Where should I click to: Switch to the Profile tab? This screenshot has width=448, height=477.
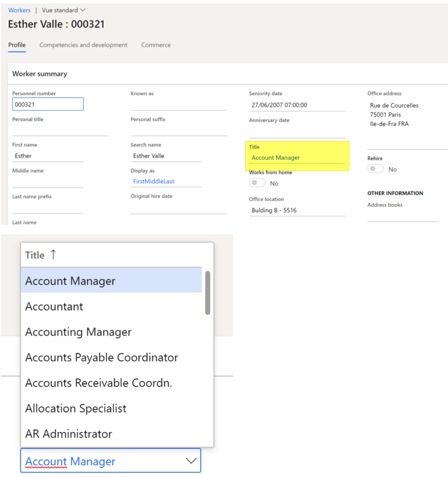click(16, 45)
